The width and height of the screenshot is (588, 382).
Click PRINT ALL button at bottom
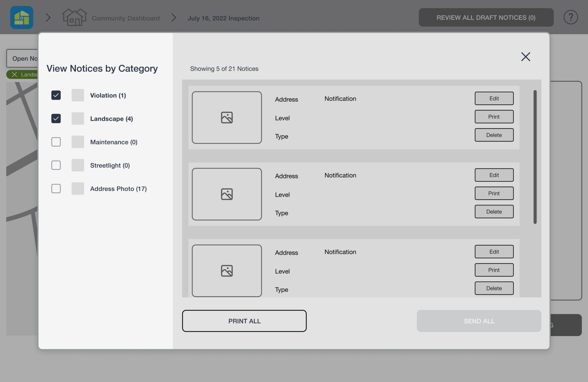pyautogui.click(x=244, y=320)
